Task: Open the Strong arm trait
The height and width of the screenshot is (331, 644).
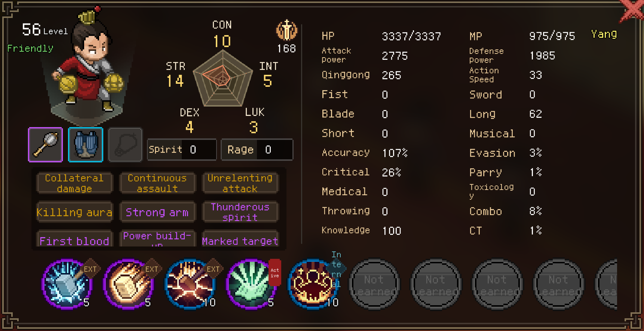Action: [157, 212]
